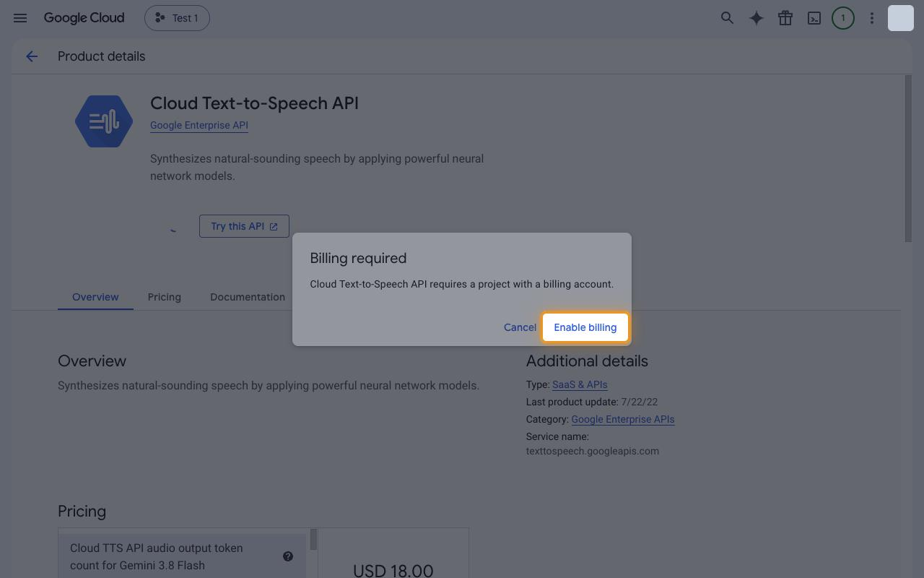
Task: Click Enable billing in the dialog
Action: [585, 327]
